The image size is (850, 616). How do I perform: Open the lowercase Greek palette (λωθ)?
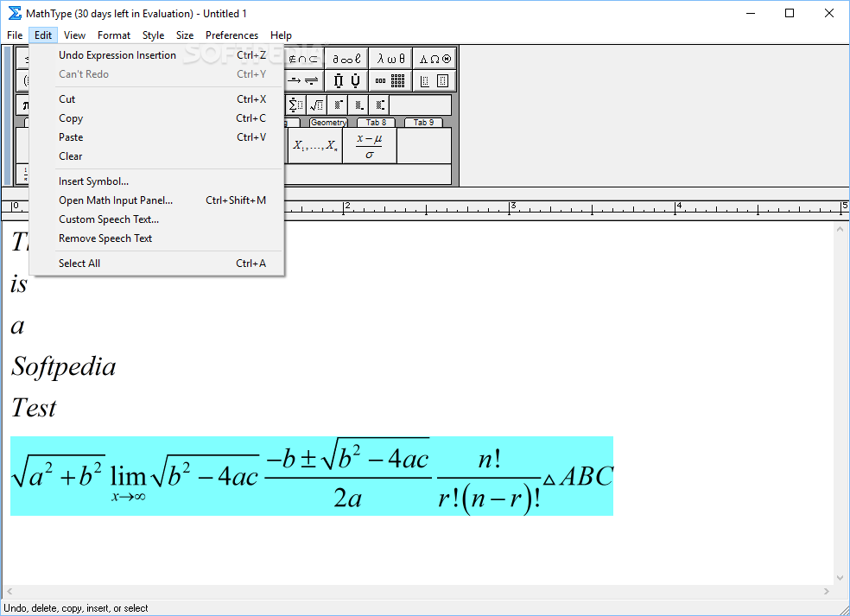pos(390,59)
